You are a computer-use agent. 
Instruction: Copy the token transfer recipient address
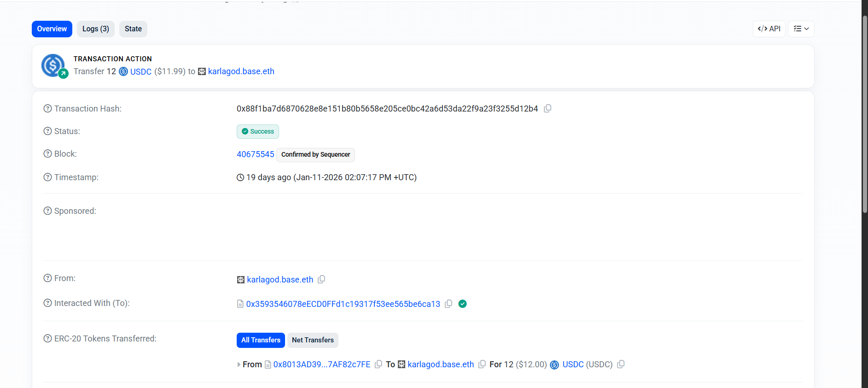pos(482,364)
